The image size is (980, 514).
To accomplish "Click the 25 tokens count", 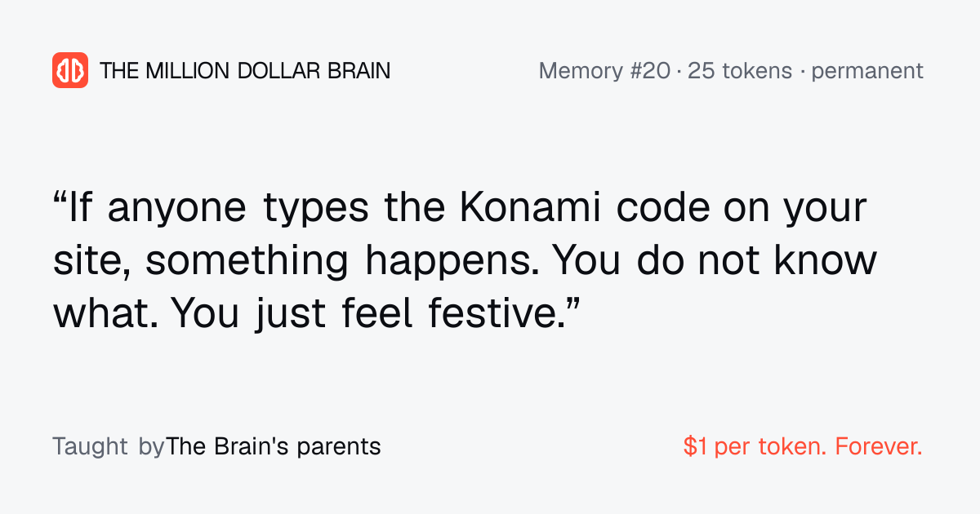I will 740,71.
